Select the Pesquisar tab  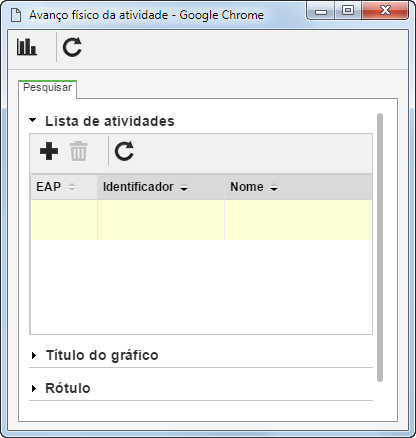tap(47, 88)
